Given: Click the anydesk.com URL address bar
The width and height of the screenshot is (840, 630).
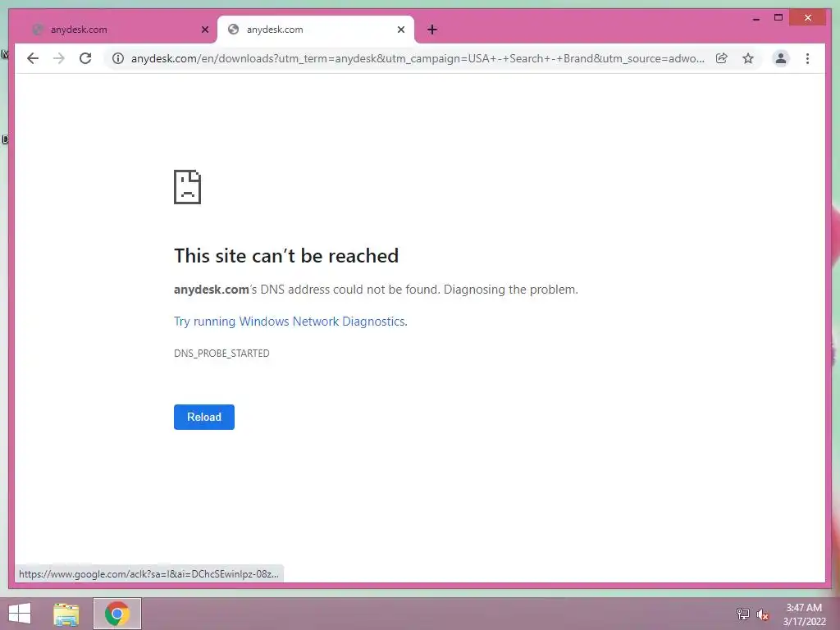Looking at the screenshot, I should tap(418, 58).
